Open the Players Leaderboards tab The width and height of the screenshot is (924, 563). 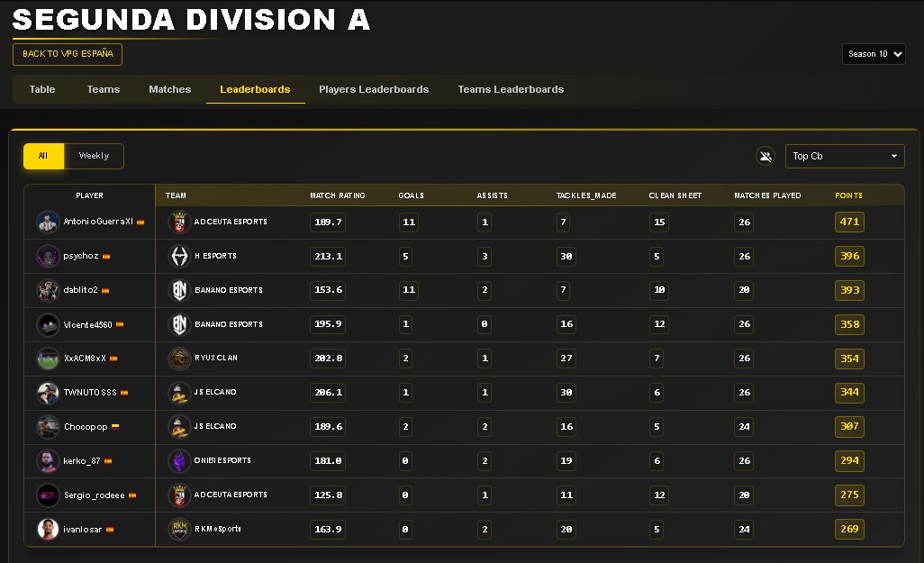tap(374, 89)
